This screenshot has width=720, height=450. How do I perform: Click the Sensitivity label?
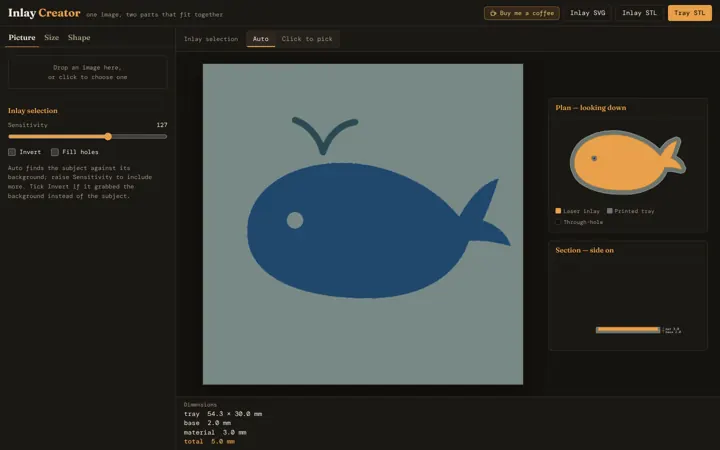pos(28,125)
